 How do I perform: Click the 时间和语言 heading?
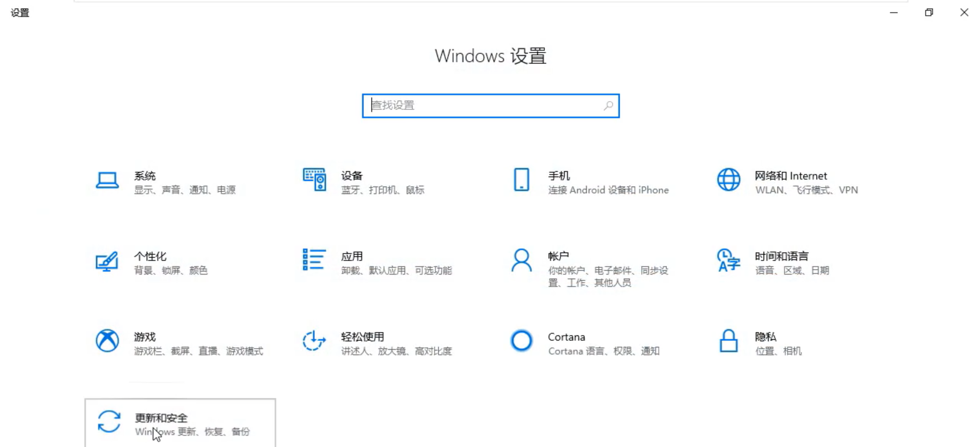782,256
